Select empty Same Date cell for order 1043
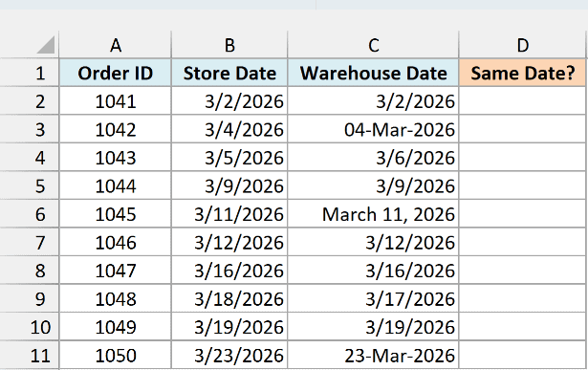The width and height of the screenshot is (588, 370). point(523,158)
